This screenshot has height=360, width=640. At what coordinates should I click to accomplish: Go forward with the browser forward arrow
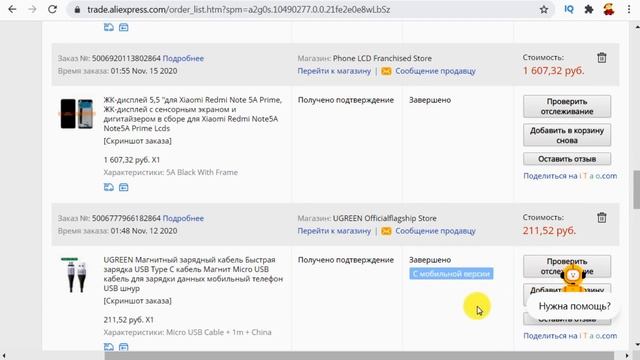point(32,9)
